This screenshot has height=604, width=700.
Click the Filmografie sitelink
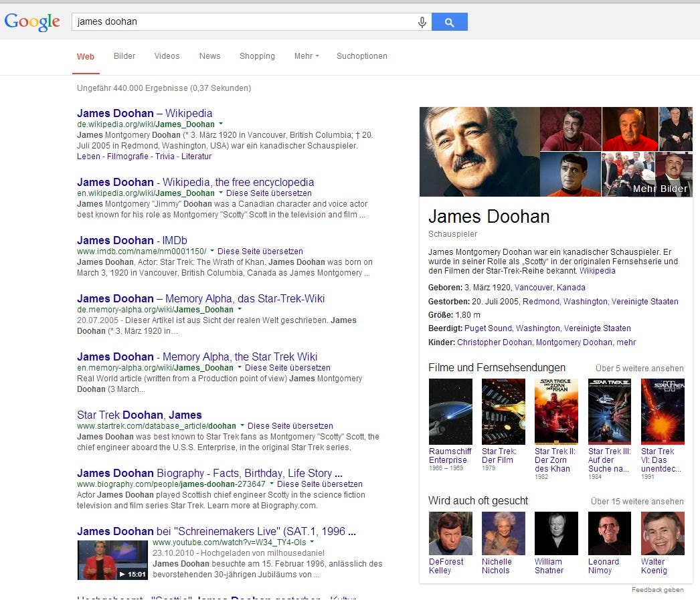[128, 156]
